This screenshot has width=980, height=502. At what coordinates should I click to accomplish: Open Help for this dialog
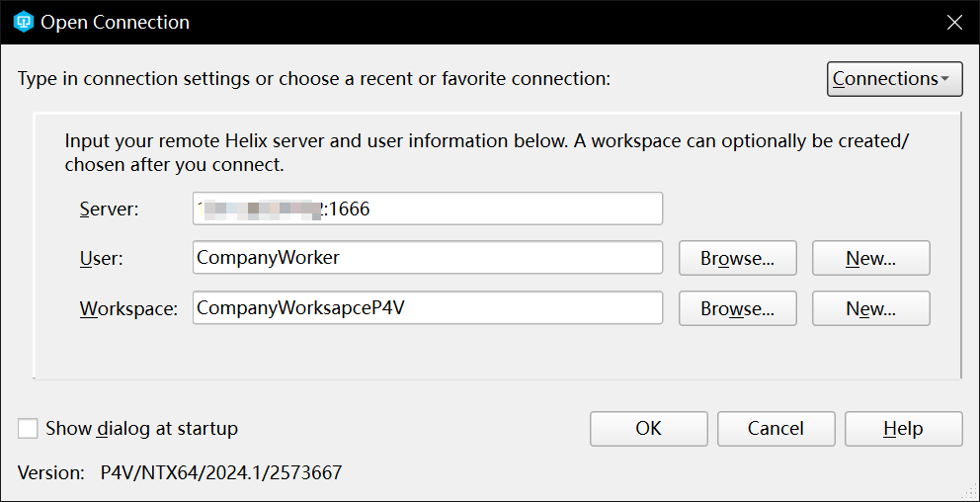click(903, 429)
